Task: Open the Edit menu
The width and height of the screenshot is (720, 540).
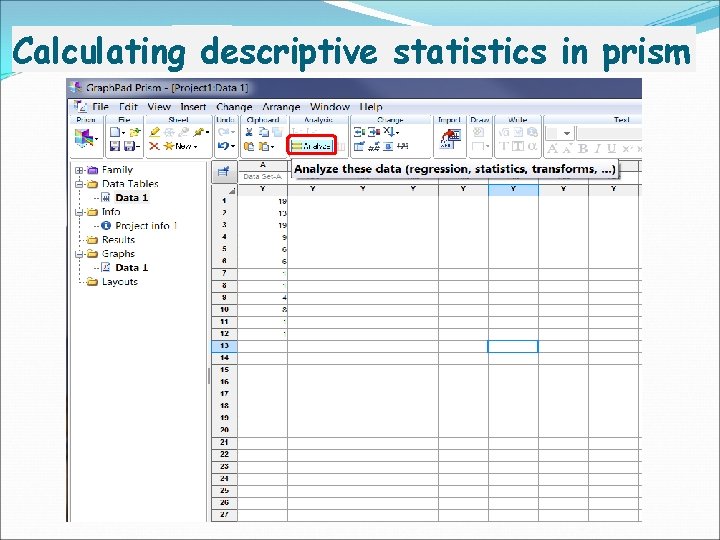Action: pyautogui.click(x=128, y=107)
